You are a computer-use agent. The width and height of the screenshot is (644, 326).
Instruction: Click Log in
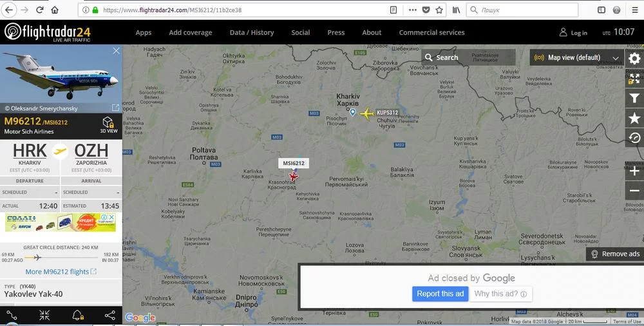(x=573, y=32)
